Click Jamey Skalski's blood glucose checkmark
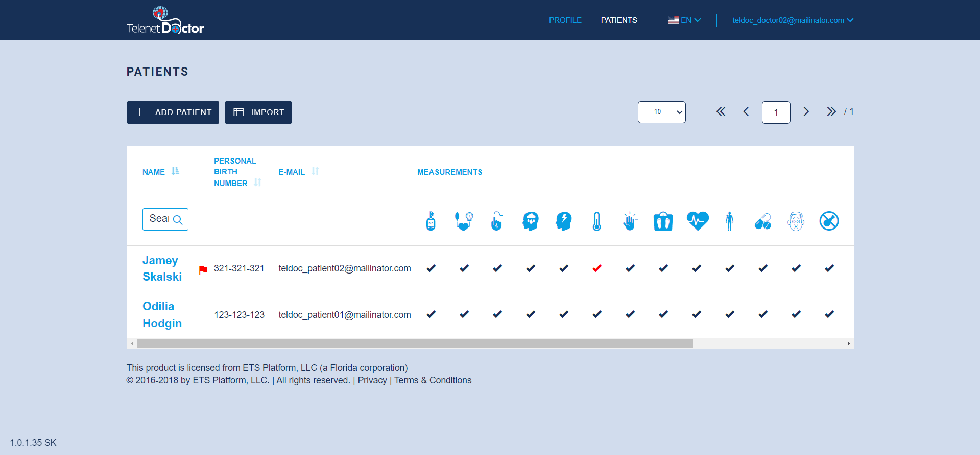The image size is (980, 455). tap(431, 268)
